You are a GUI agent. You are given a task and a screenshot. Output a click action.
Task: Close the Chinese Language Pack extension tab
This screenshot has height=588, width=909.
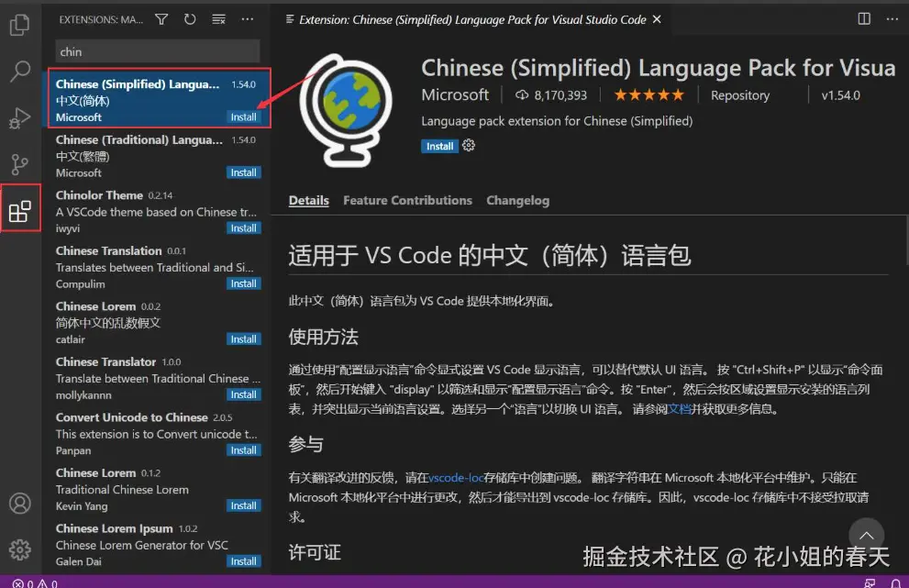(x=657, y=19)
